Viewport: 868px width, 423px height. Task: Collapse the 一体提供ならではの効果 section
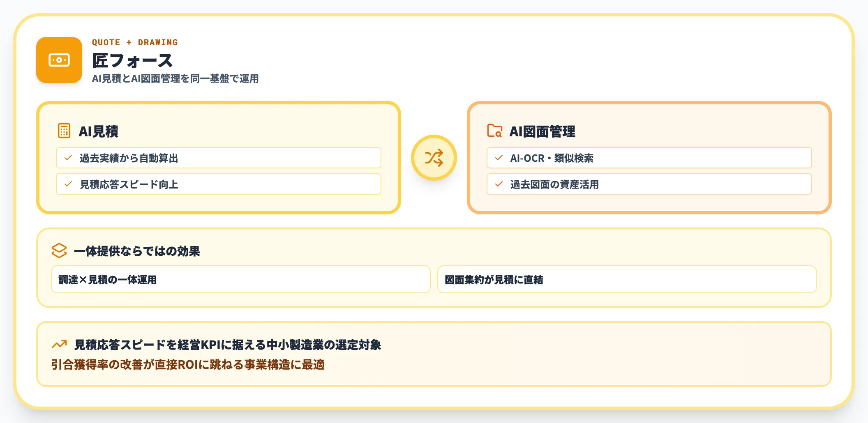tap(139, 251)
